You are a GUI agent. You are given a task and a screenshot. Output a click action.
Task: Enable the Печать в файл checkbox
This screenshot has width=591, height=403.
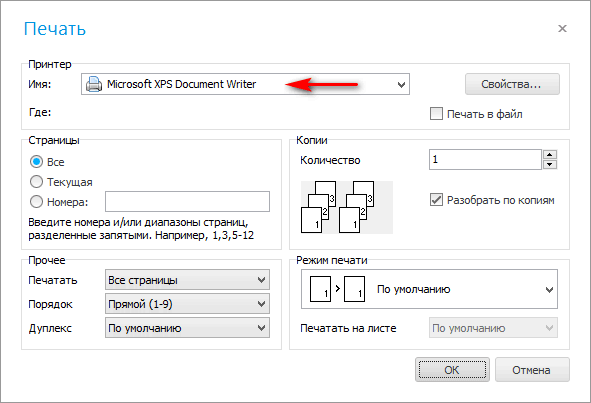click(x=436, y=114)
